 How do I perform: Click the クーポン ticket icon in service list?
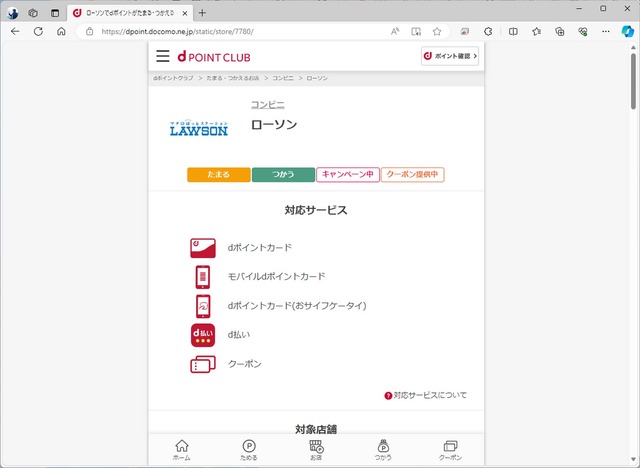coord(203,364)
